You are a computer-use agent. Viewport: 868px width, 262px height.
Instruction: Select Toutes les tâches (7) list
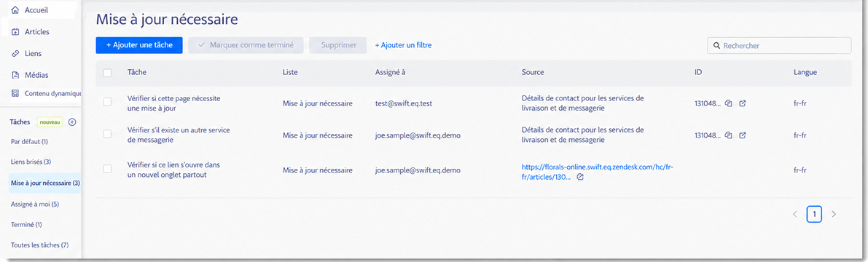(x=39, y=245)
